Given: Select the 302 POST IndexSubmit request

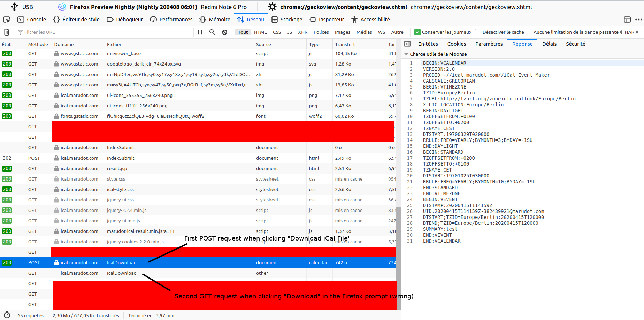Looking at the screenshot, I should coord(198,158).
